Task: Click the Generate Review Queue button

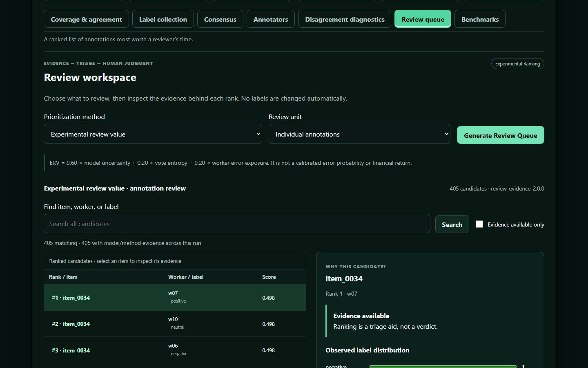Action: click(x=500, y=135)
